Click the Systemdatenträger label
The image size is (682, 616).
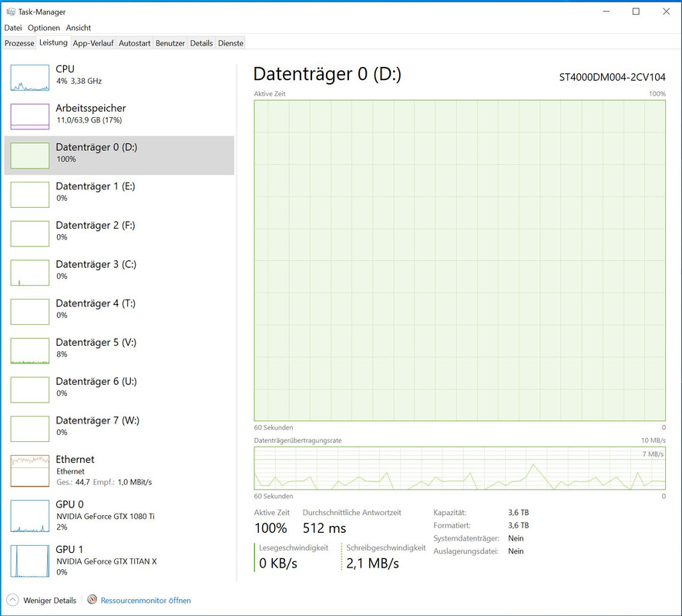(x=466, y=538)
